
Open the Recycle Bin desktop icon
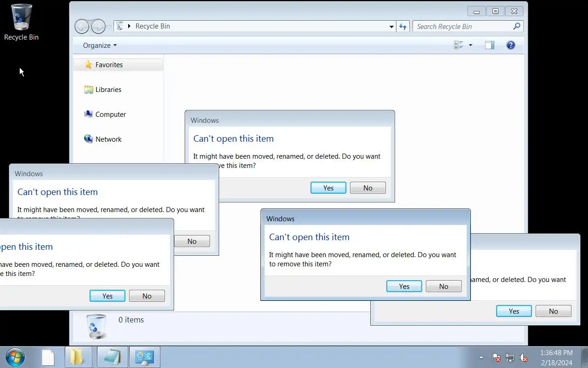(x=21, y=22)
